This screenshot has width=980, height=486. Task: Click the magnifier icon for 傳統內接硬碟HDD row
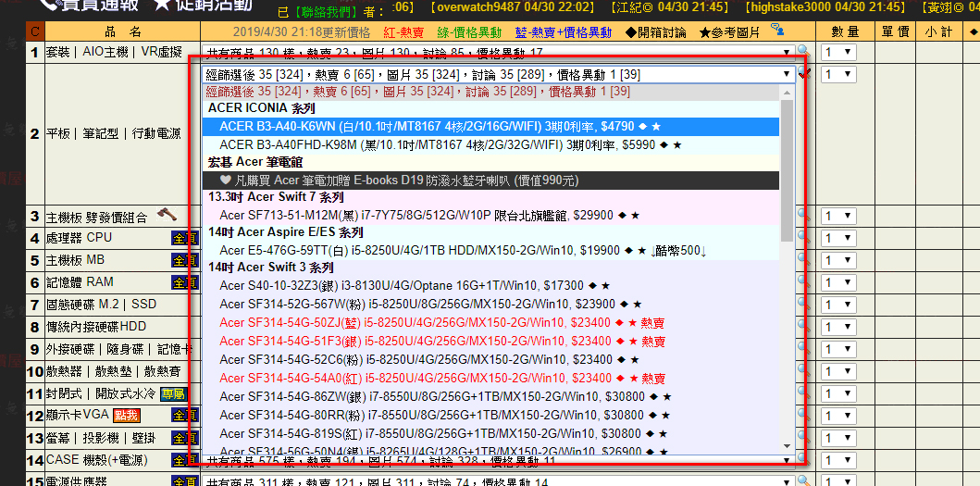(804, 327)
